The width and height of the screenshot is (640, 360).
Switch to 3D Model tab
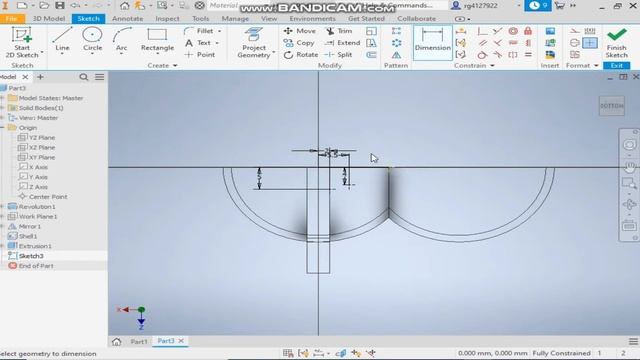coord(49,19)
